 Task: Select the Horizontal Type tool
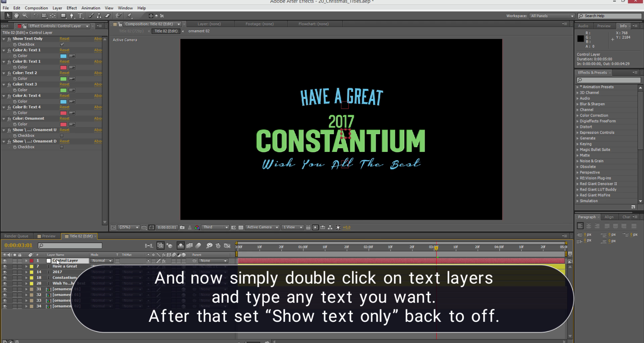(80, 16)
